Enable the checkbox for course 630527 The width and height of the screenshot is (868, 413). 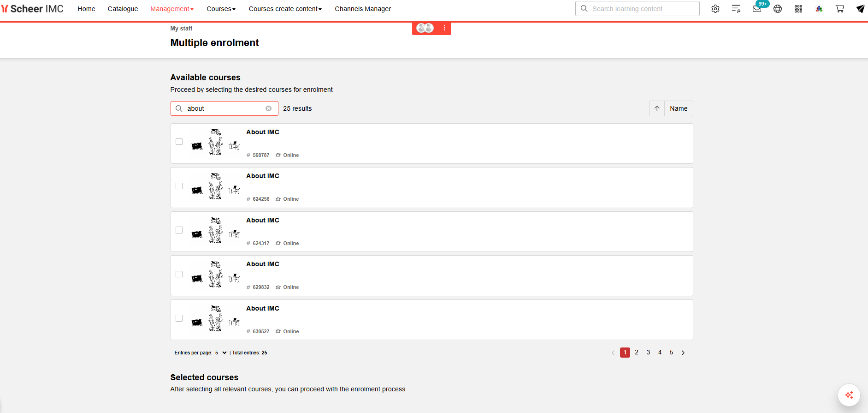pos(179,318)
